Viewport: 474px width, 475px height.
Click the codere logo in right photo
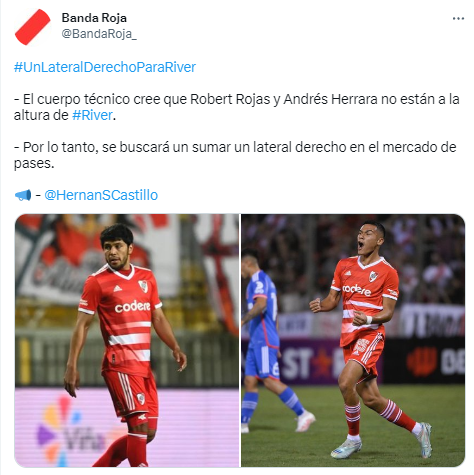click(356, 290)
